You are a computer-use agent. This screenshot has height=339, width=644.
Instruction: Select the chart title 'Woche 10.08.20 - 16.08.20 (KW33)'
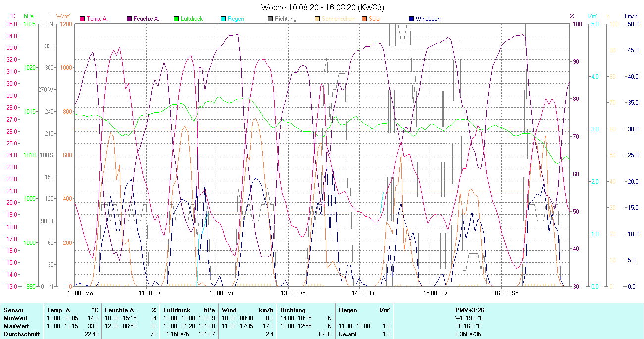(x=322, y=7)
